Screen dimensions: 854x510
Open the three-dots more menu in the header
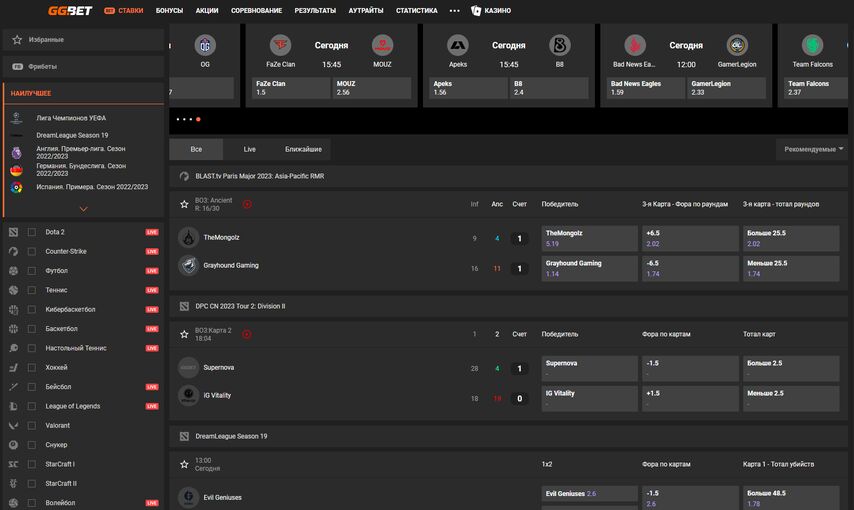coord(454,10)
